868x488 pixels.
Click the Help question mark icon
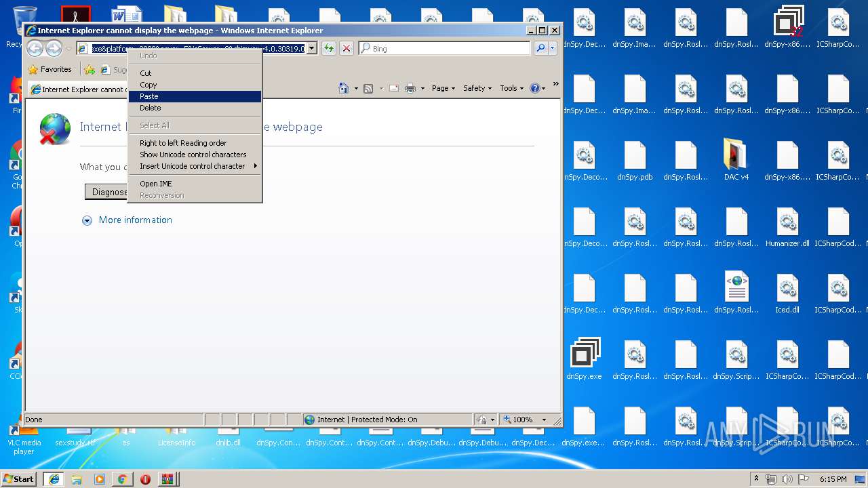click(534, 88)
